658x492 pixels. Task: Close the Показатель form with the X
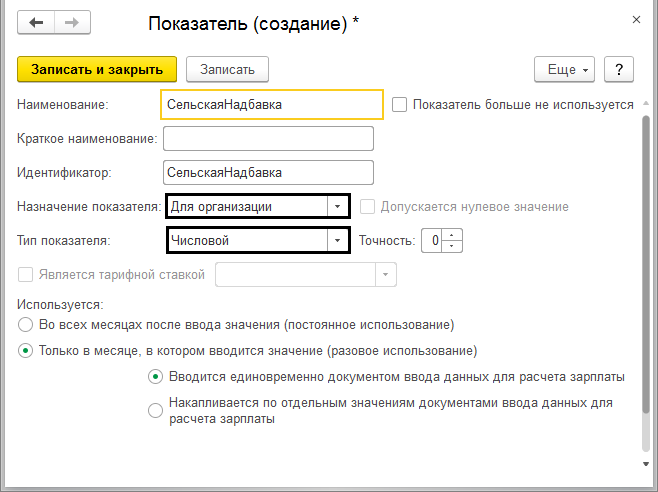tap(637, 19)
